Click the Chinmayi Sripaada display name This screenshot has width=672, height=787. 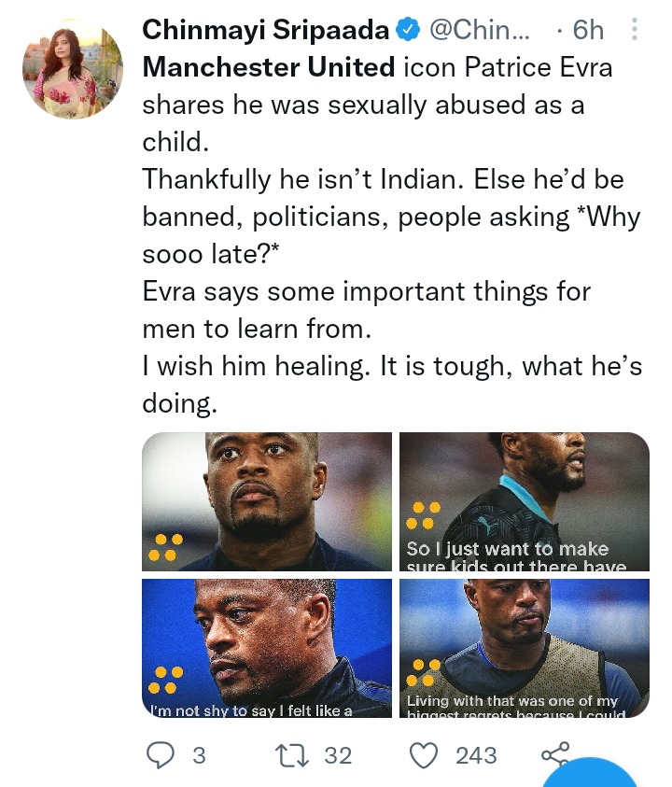(266, 30)
